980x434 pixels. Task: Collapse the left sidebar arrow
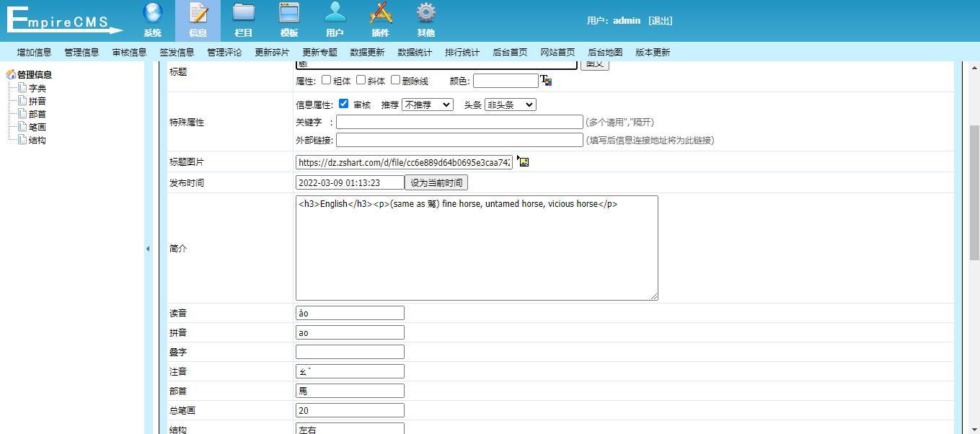tap(148, 249)
